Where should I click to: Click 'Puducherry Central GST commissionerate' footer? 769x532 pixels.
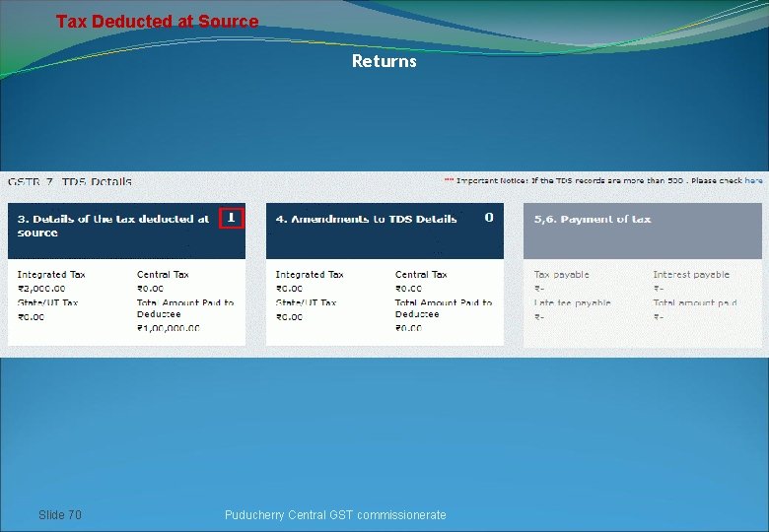point(335,515)
